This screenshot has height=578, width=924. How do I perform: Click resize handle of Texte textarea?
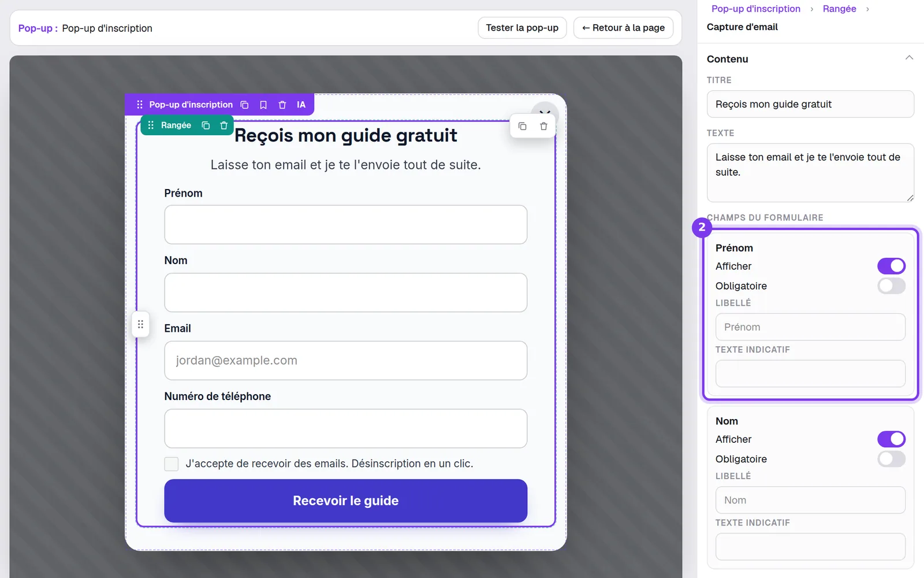[910, 198]
